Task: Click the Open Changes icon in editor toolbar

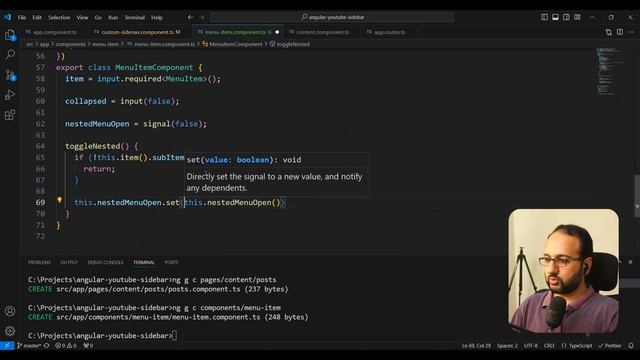Action: tap(609, 32)
